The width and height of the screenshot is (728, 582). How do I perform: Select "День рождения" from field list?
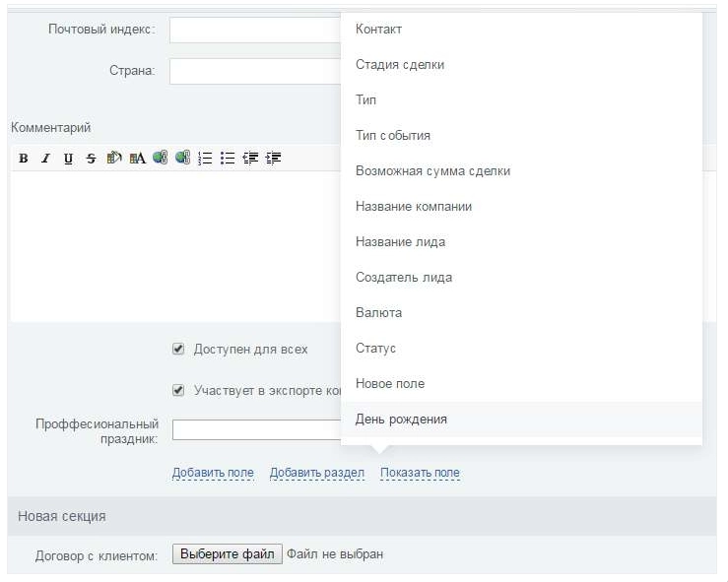[x=401, y=420]
